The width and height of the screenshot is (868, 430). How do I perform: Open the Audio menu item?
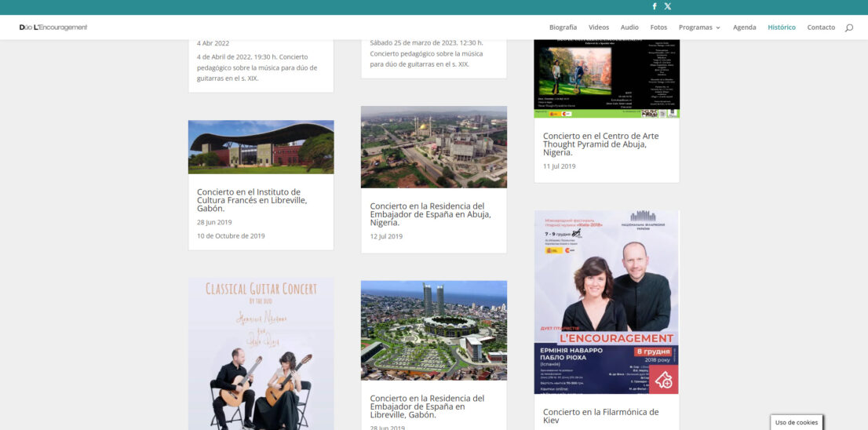(629, 27)
